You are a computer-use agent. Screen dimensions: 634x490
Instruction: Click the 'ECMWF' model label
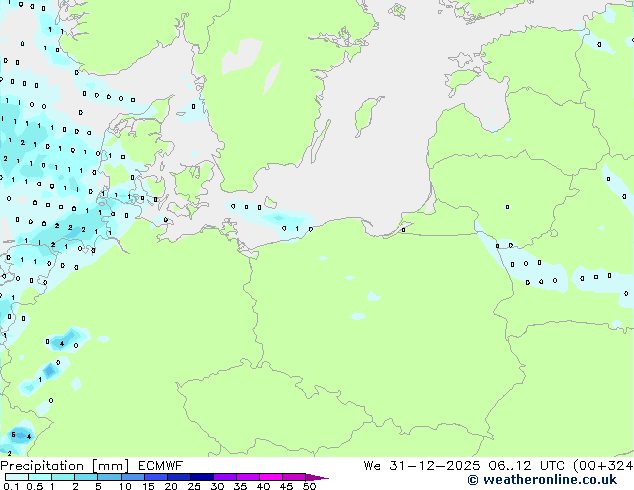click(x=160, y=466)
